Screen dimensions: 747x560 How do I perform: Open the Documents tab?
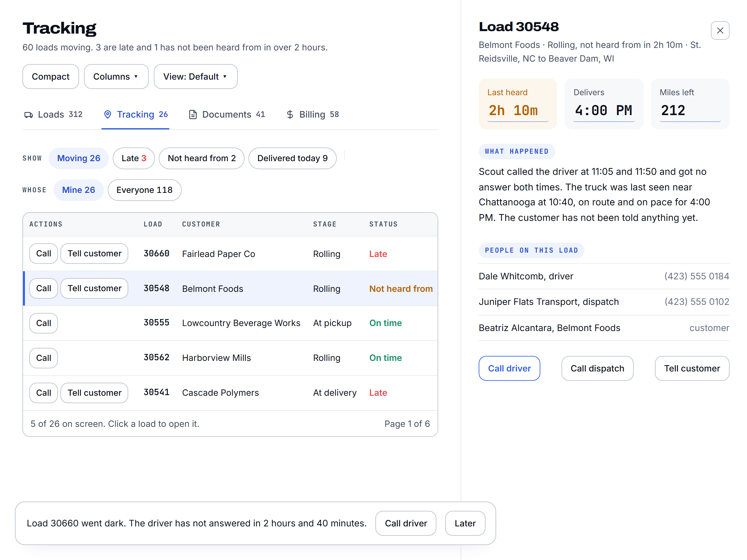(x=227, y=115)
